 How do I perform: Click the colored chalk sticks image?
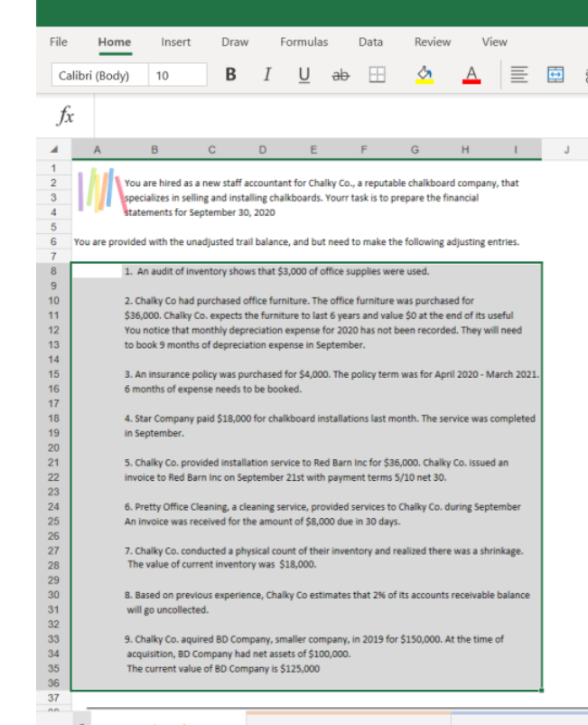tap(102, 191)
